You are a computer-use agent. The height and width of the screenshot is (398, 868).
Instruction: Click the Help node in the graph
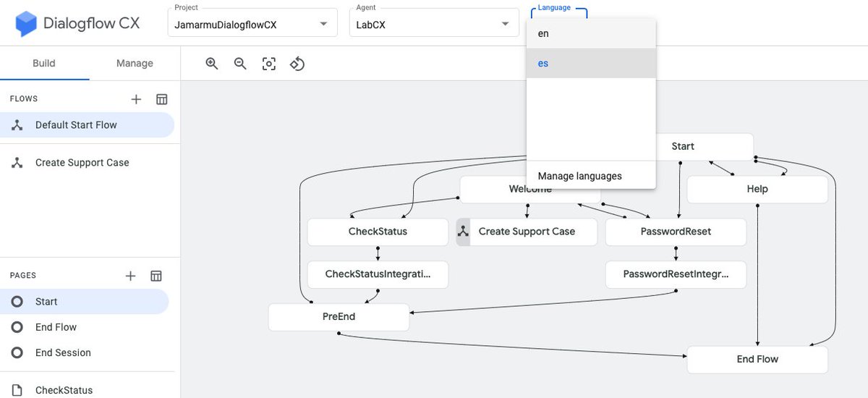pos(757,189)
